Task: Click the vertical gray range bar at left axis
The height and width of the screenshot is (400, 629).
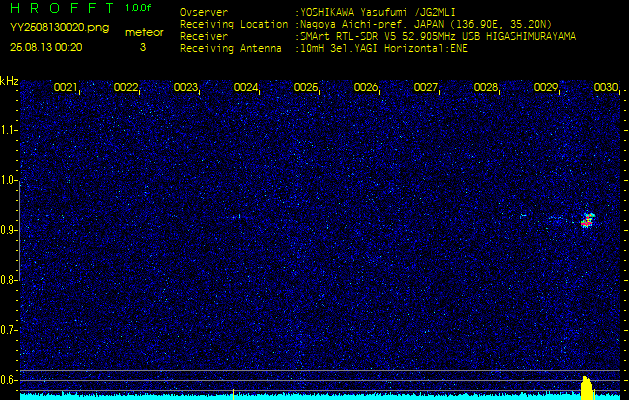Action: [19, 231]
